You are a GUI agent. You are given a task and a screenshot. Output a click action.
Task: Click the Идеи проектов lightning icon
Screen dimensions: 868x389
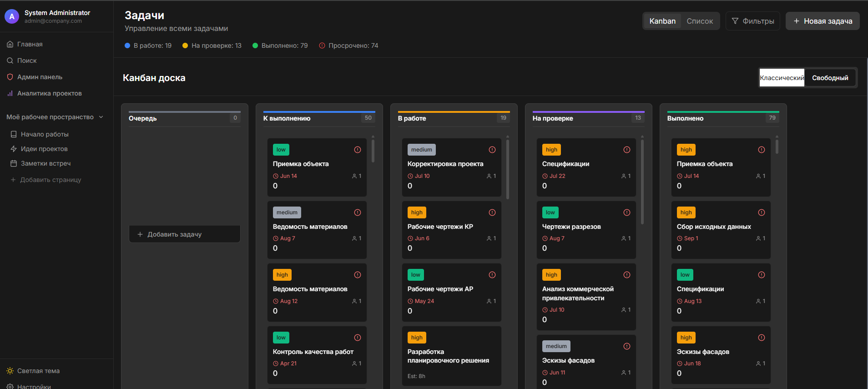(x=14, y=149)
